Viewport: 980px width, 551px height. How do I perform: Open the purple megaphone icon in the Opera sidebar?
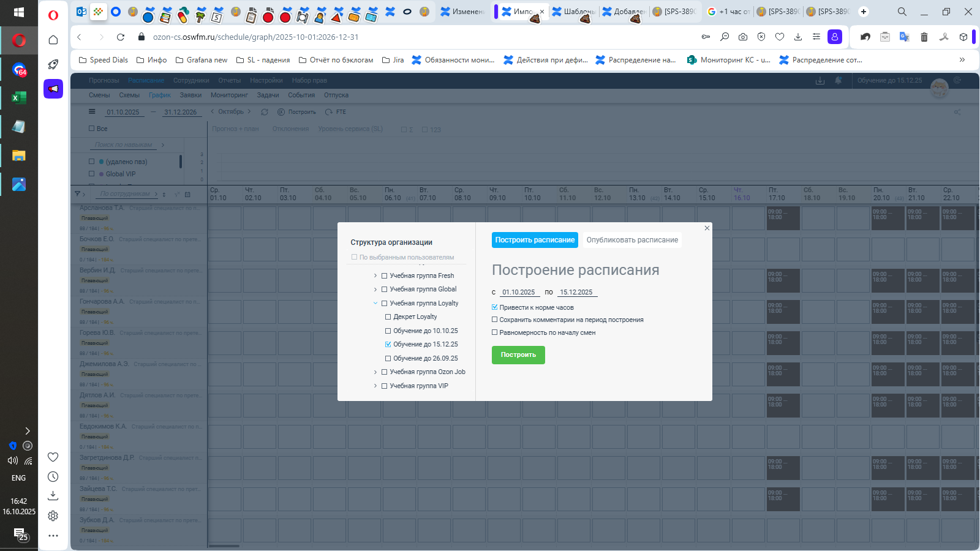coord(53,89)
